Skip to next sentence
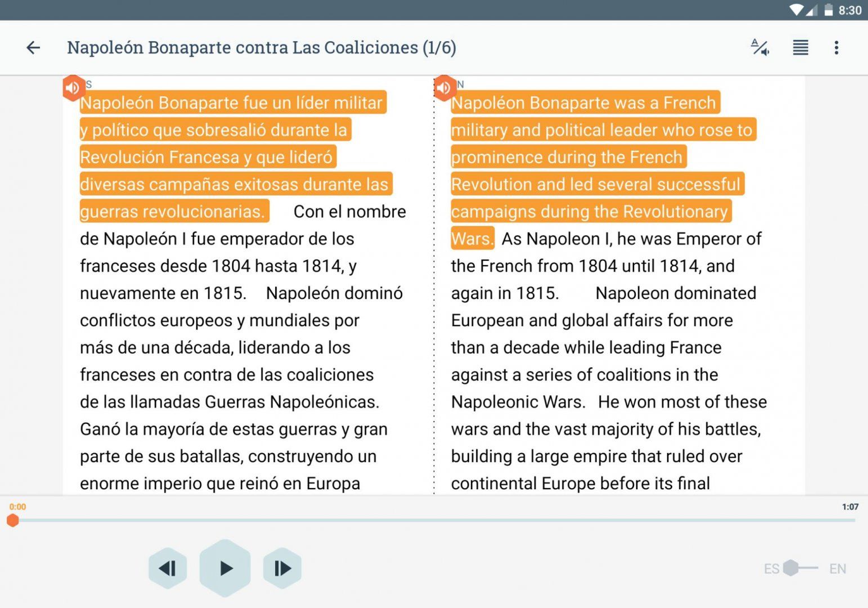Screen dimensions: 868x608 coord(282,568)
